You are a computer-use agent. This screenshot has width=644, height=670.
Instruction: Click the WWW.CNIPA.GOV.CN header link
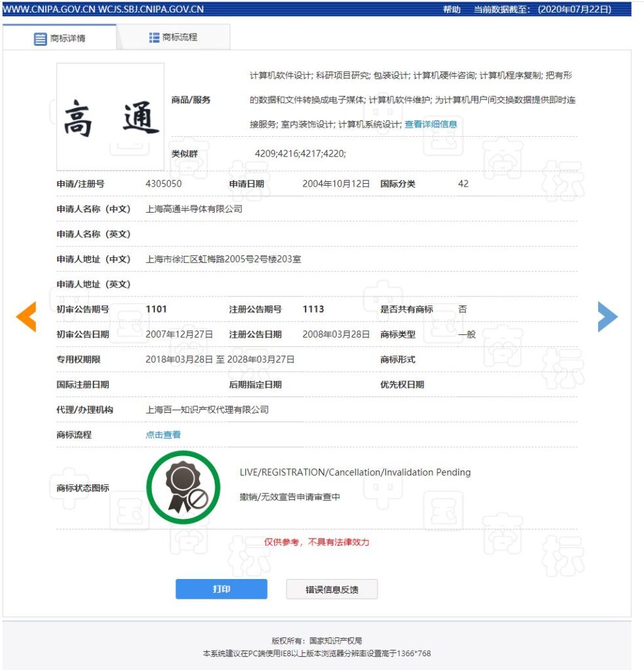(48, 9)
